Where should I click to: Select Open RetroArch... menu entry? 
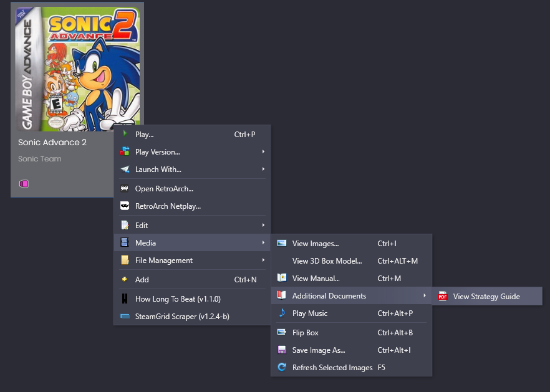pos(192,189)
